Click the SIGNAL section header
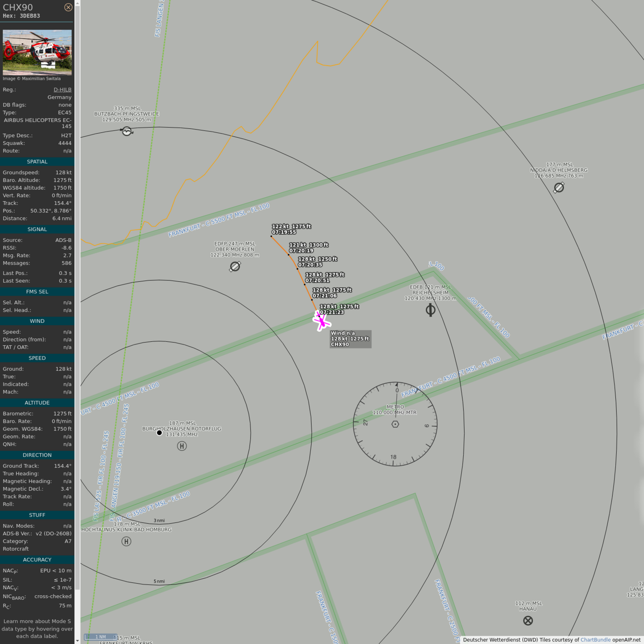644x644 pixels. (x=37, y=229)
